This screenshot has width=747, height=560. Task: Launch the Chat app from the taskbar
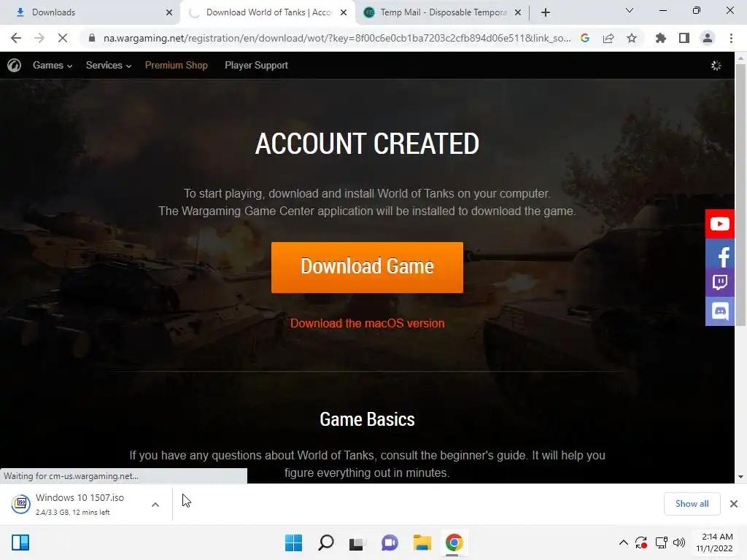(x=390, y=542)
